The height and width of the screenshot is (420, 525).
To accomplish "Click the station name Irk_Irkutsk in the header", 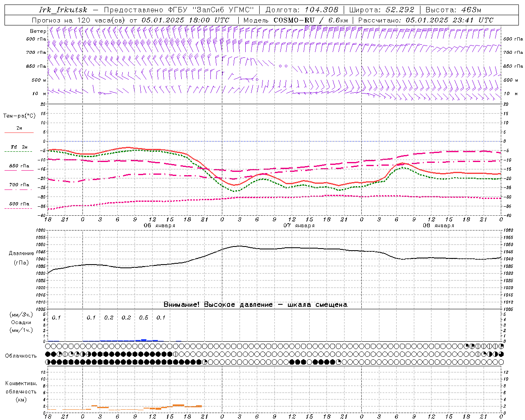I will click(x=63, y=10).
